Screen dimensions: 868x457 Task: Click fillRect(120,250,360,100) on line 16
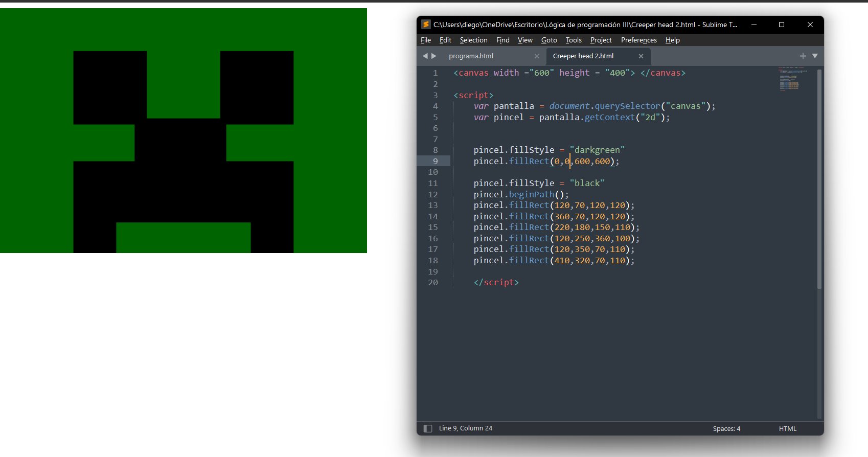point(572,239)
